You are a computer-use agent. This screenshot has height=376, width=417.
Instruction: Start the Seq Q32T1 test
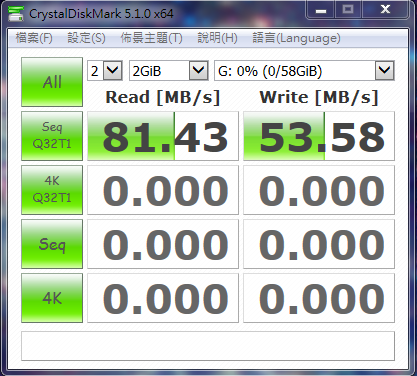click(52, 136)
